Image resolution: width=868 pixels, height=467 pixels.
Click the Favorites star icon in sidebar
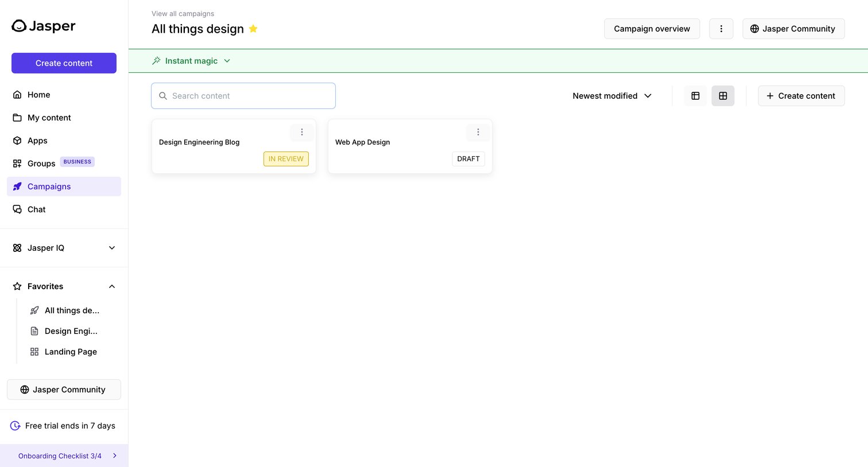point(17,286)
